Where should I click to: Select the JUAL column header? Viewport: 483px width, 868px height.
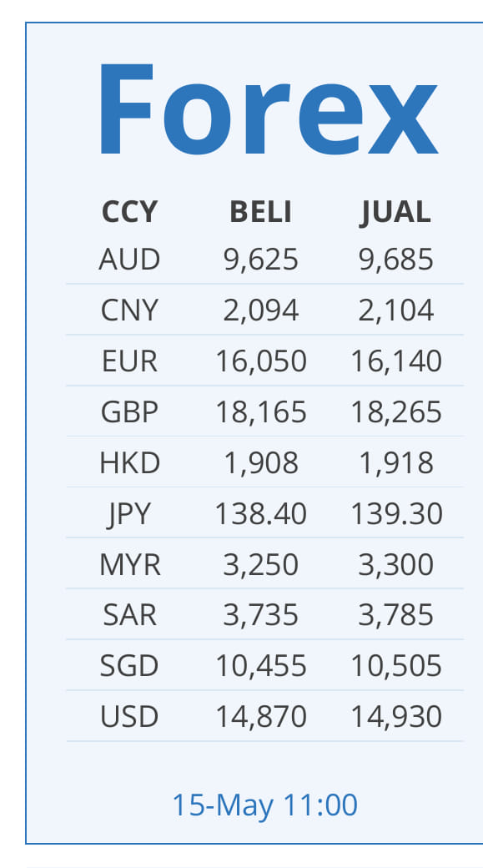[395, 212]
